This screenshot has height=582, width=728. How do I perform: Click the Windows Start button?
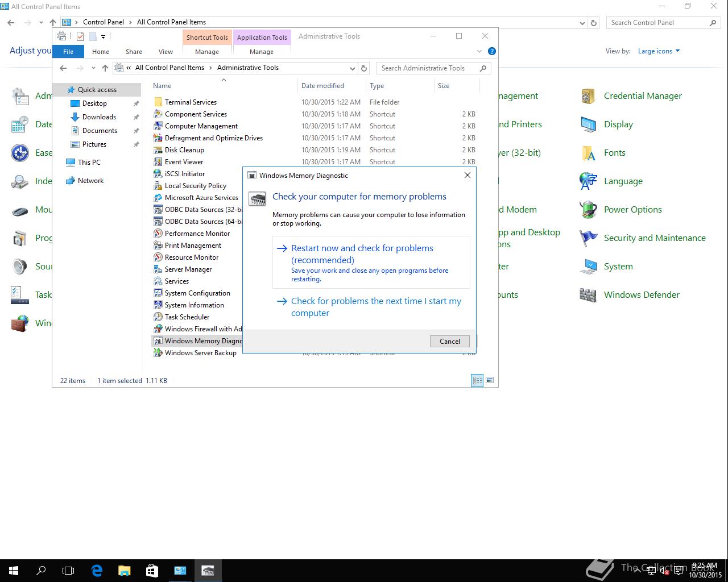click(x=14, y=571)
